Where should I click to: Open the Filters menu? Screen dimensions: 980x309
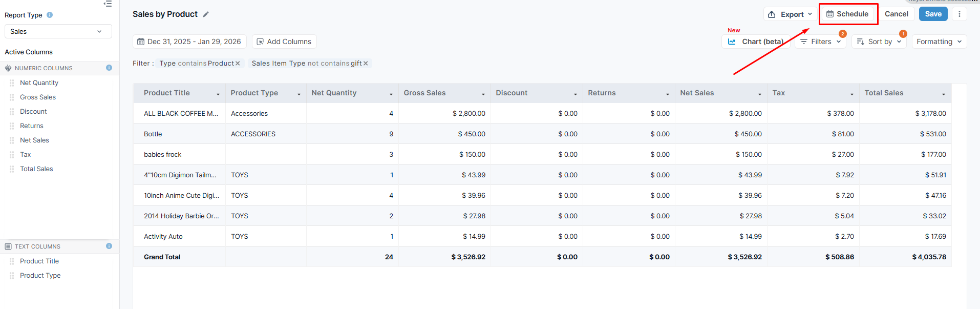click(820, 42)
